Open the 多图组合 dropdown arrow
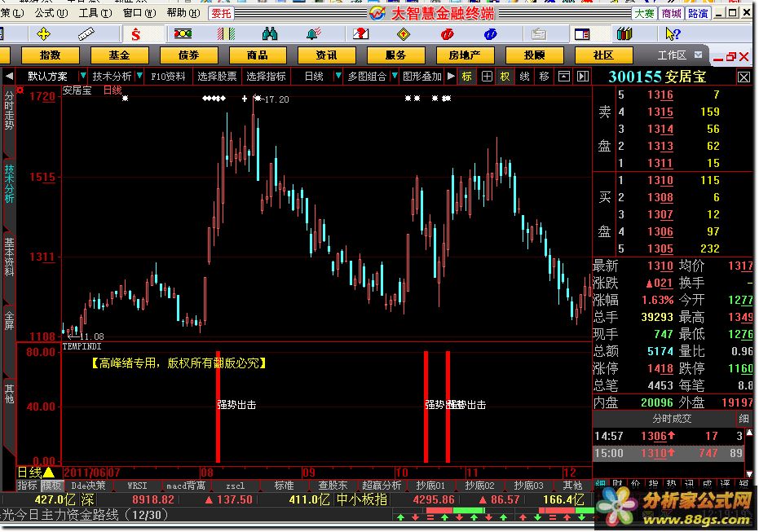The image size is (759, 532). 394,76
